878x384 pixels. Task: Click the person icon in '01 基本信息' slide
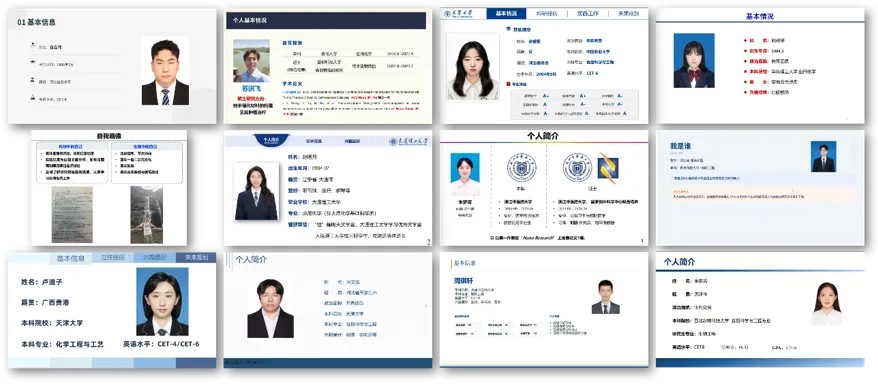click(32, 46)
